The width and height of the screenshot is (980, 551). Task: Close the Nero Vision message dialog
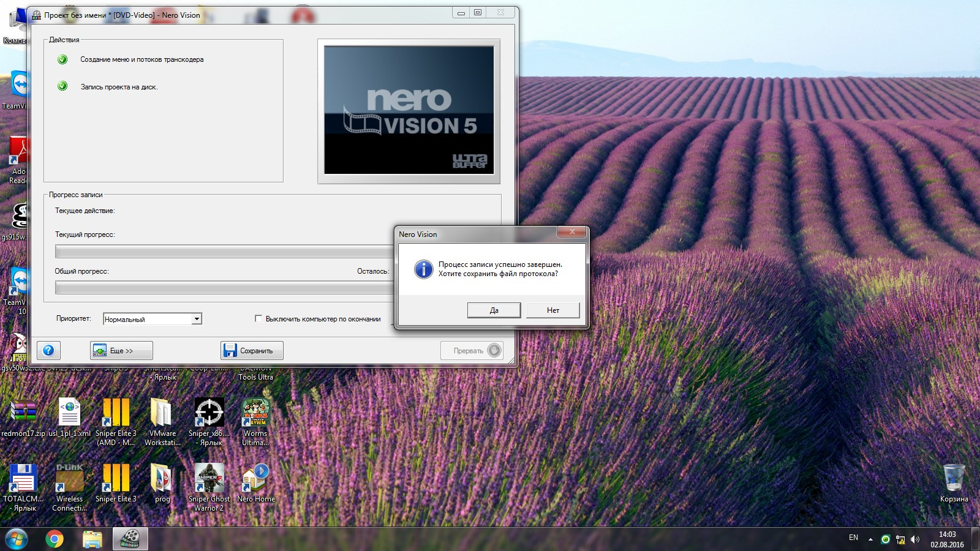(572, 232)
